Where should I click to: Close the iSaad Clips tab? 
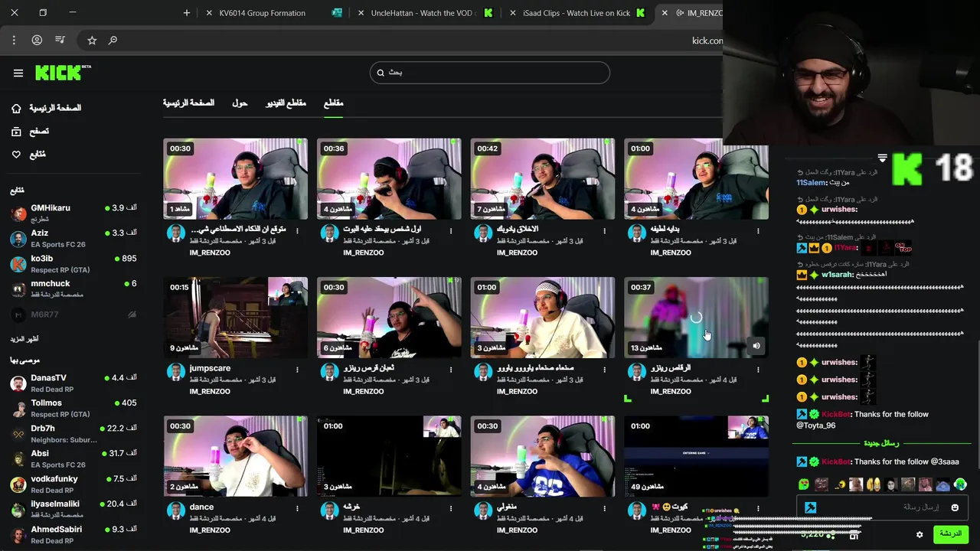pyautogui.click(x=512, y=13)
